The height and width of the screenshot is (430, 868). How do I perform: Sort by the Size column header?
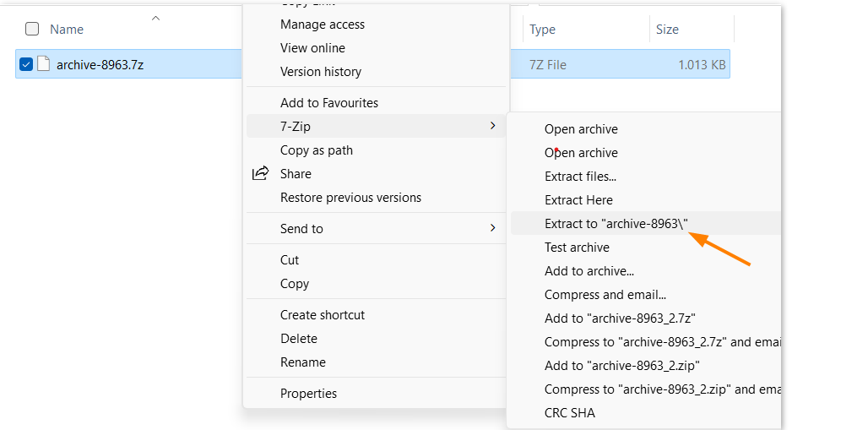coord(667,30)
